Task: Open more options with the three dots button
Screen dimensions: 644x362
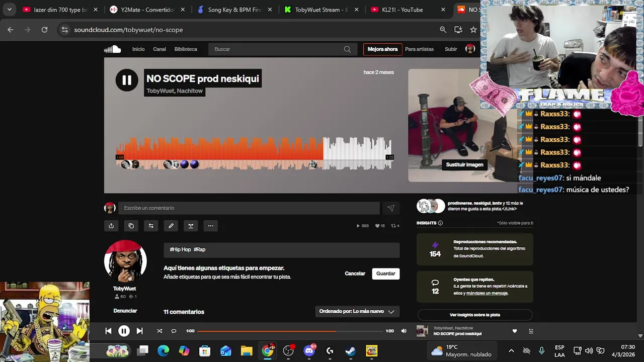Action: [x=211, y=226]
